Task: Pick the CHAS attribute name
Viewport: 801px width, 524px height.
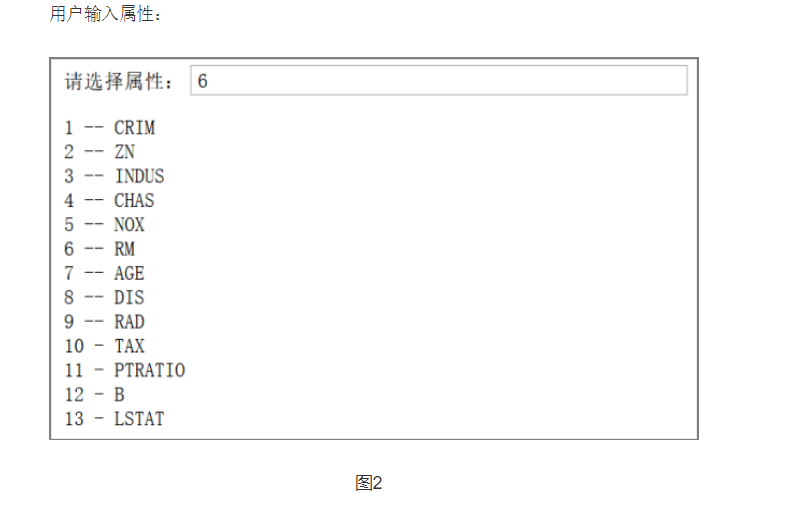Action: (x=134, y=200)
